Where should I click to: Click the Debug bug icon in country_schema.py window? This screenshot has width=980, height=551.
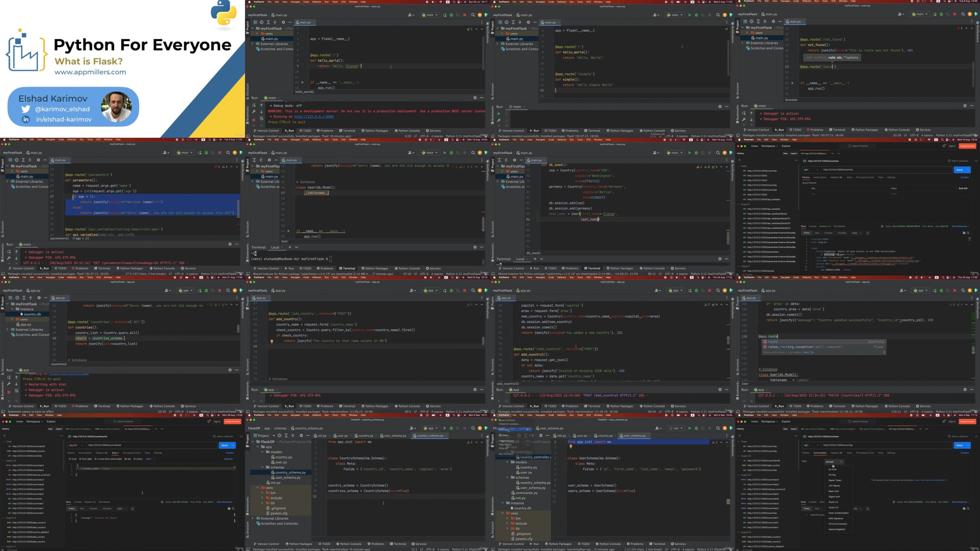pos(451,428)
